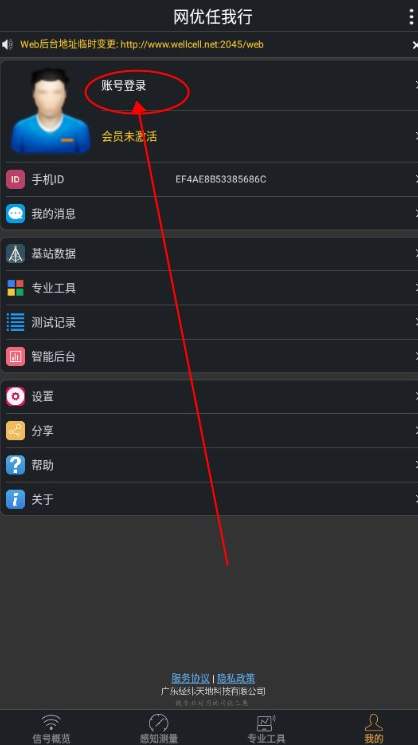Open 智能后台 chart icon

15,356
